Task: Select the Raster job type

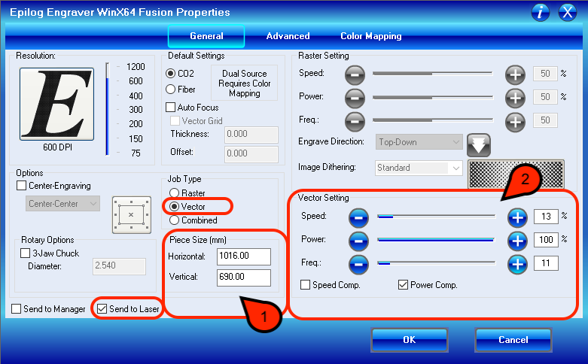Action: tap(175, 193)
